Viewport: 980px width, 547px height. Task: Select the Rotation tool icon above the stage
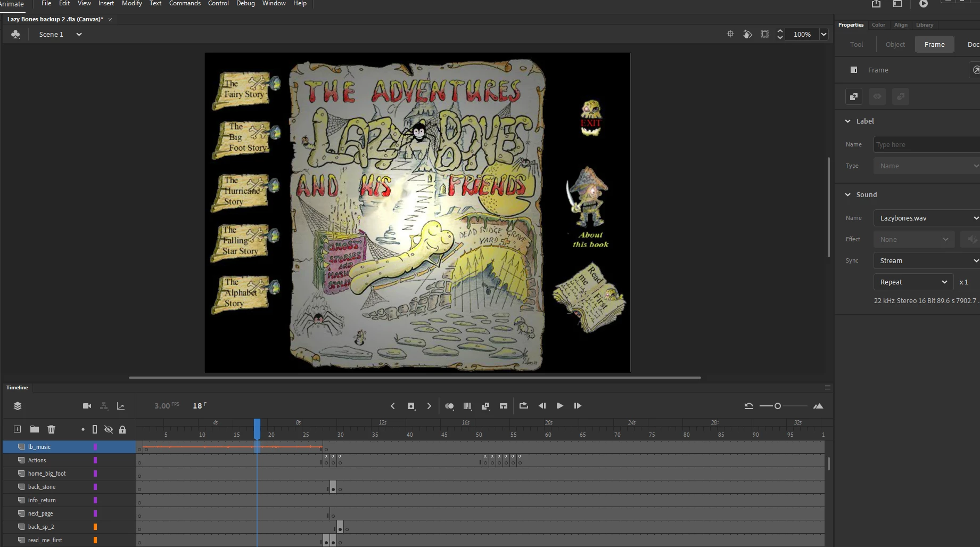coord(747,34)
